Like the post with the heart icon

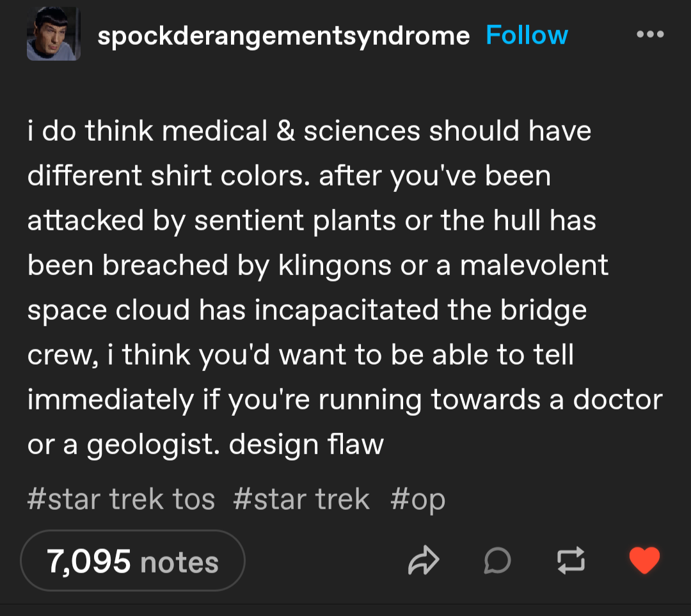click(x=644, y=560)
